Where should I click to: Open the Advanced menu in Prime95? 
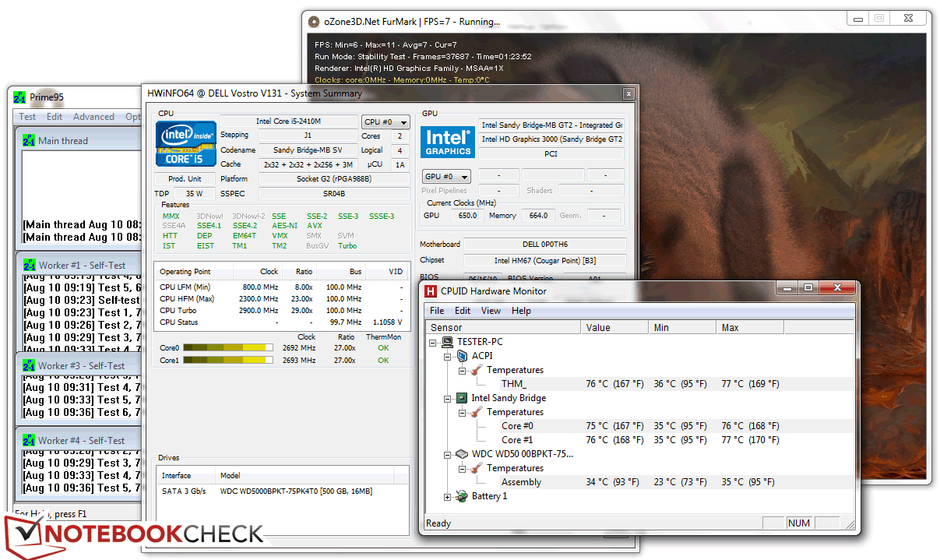coord(93,117)
